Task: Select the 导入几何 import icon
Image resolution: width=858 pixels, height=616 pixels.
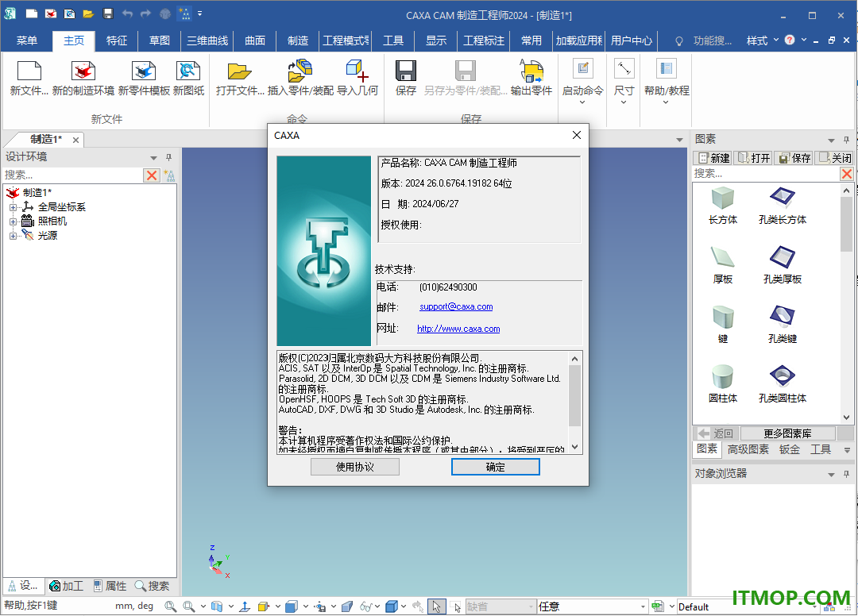Action: coord(357,71)
